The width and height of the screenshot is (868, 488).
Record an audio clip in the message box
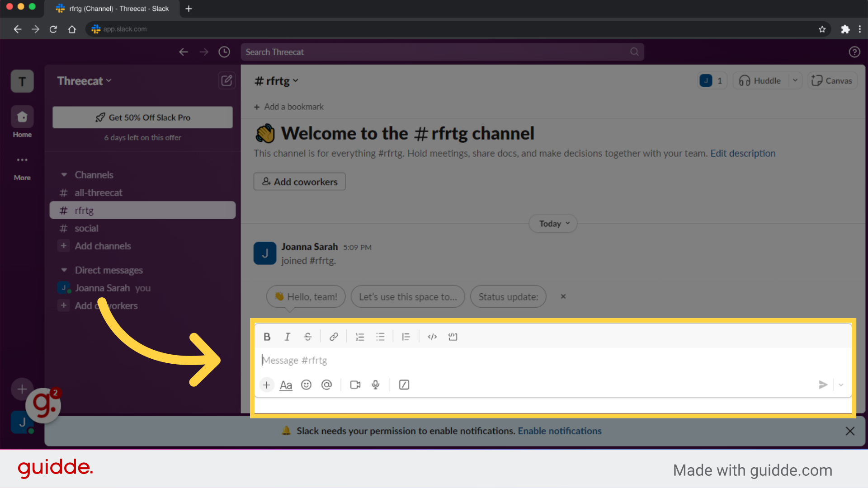pos(375,385)
